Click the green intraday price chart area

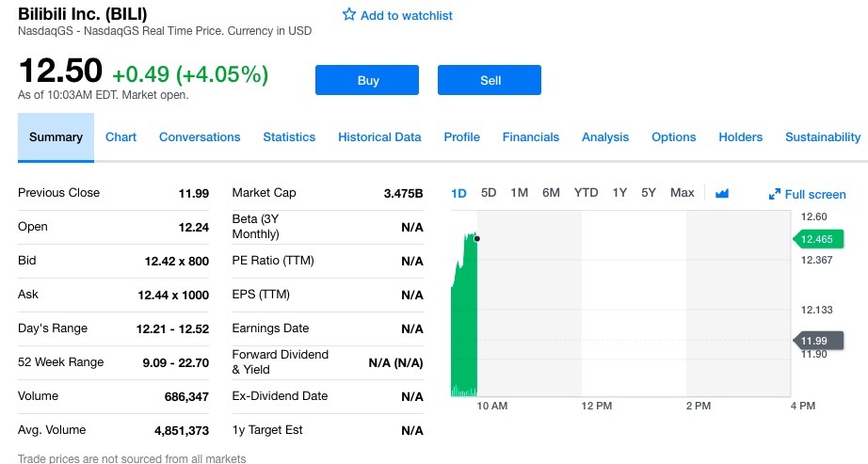click(465, 320)
